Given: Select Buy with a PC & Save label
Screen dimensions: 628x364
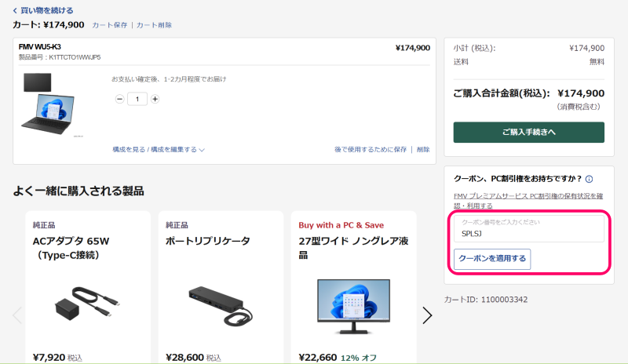Looking at the screenshot, I should tap(341, 225).
